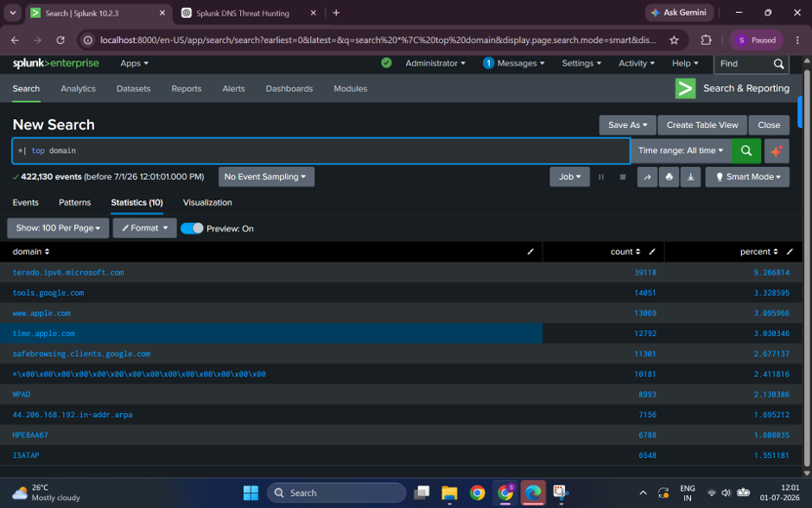Reload the browser page
The width and height of the screenshot is (812, 508).
click(60, 40)
